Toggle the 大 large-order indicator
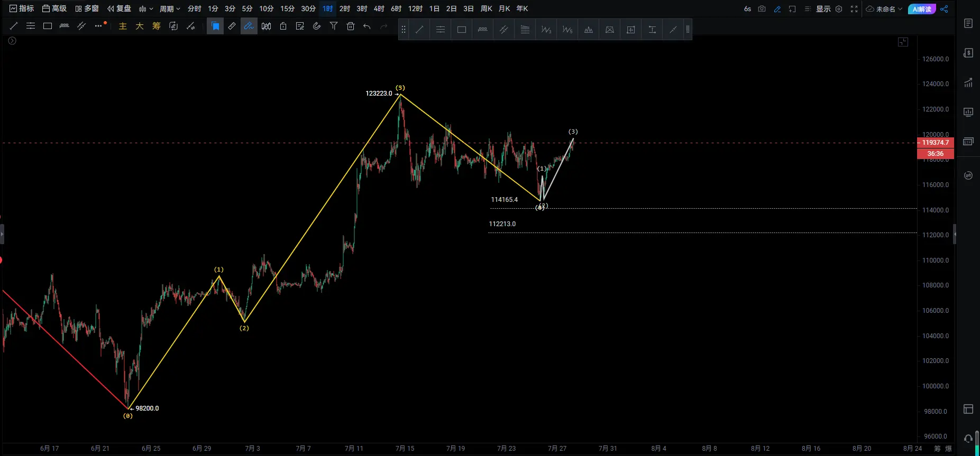Image resolution: width=980 pixels, height=456 pixels. tap(140, 26)
